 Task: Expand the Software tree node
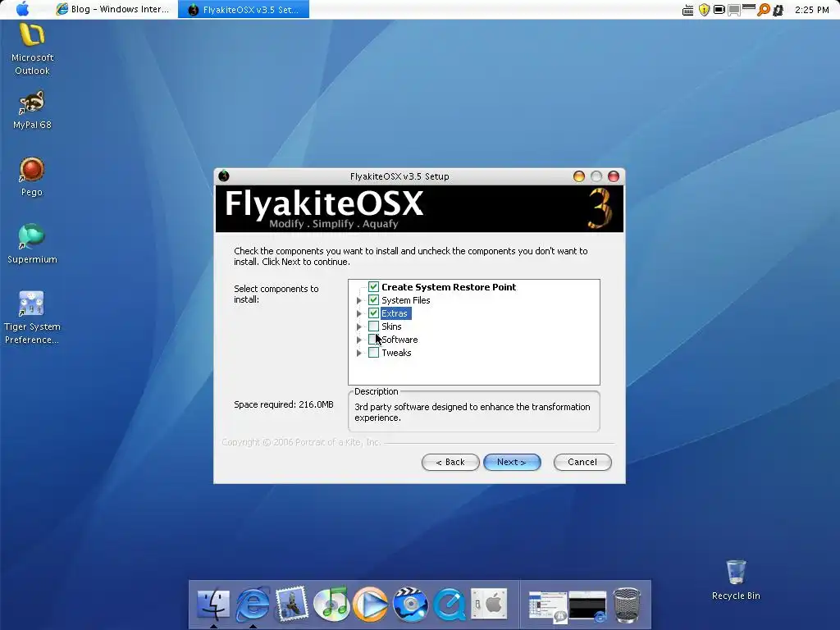click(x=359, y=340)
